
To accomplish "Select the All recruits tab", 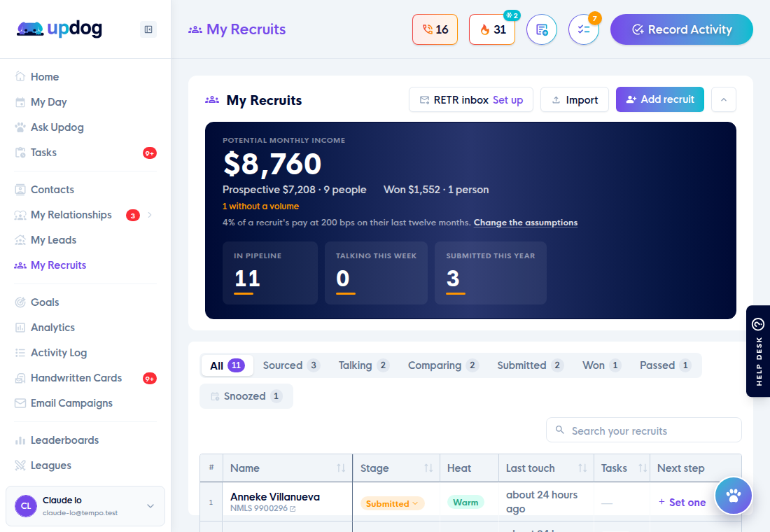I will pos(227,365).
